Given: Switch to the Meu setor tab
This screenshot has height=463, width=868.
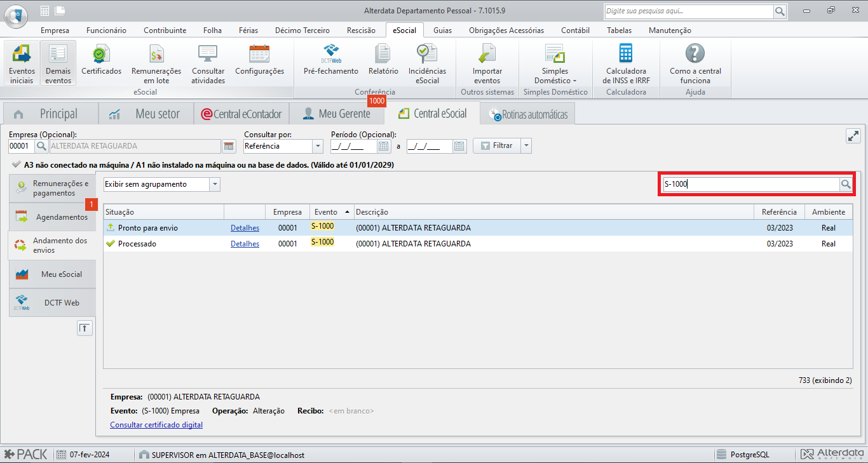Looking at the screenshot, I should click(146, 114).
